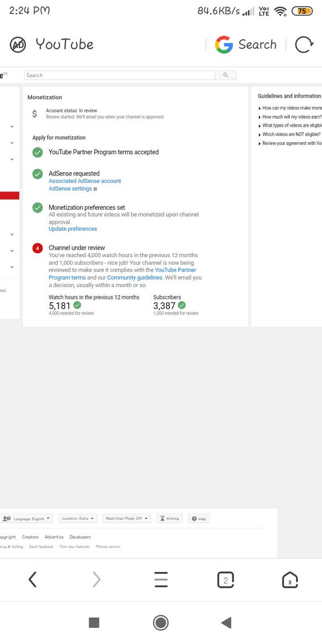Viewport: 322px width, 644px height.
Task: Click the Help button in footer
Action: 199,518
